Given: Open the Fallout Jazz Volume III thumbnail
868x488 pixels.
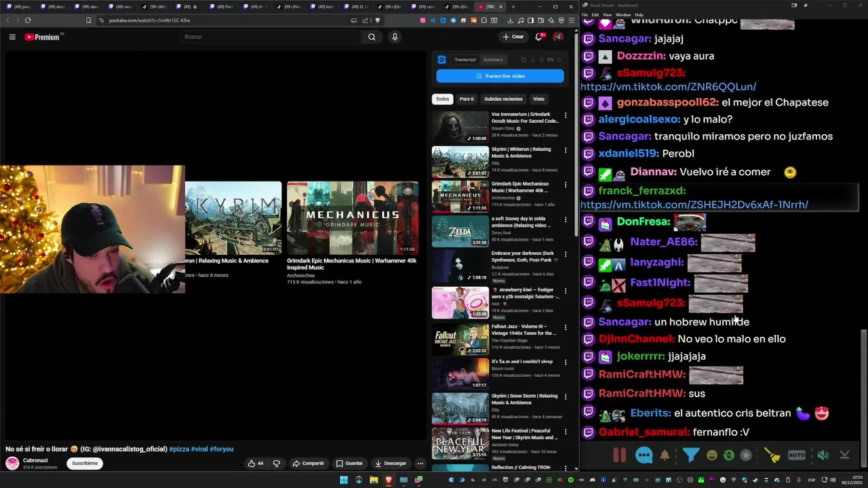Looking at the screenshot, I should pos(460,339).
